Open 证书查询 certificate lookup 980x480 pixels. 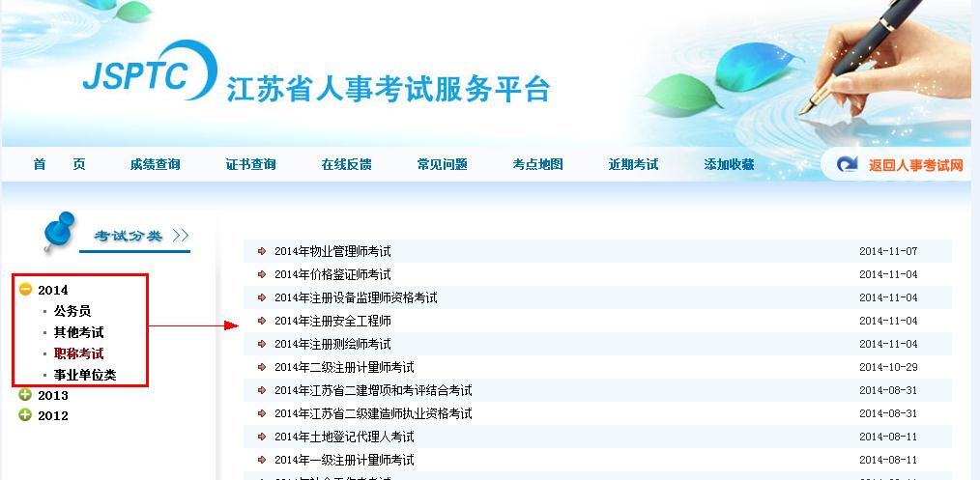point(250,165)
